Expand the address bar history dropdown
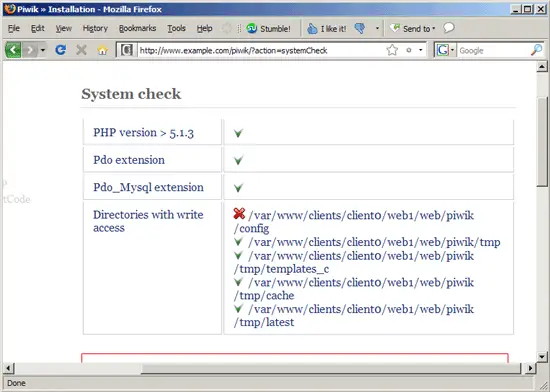 (x=421, y=50)
